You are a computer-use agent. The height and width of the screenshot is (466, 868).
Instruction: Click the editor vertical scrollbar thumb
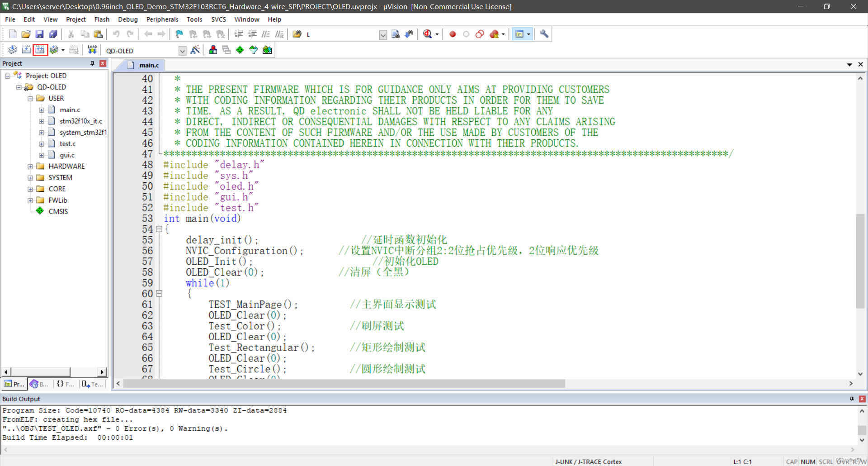coord(860,261)
